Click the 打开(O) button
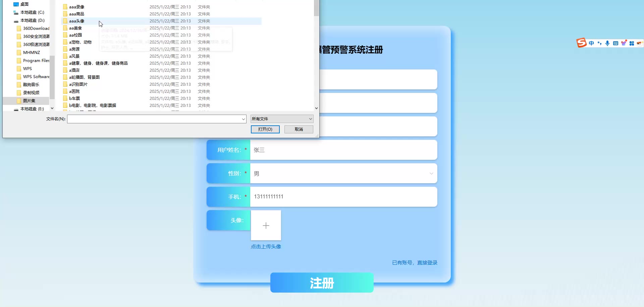 265,129
